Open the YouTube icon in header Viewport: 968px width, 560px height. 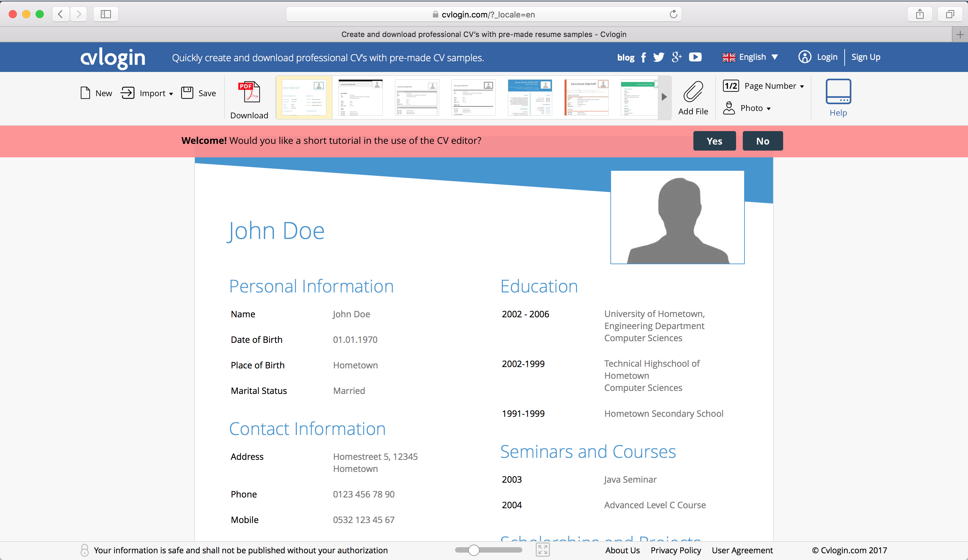695,57
